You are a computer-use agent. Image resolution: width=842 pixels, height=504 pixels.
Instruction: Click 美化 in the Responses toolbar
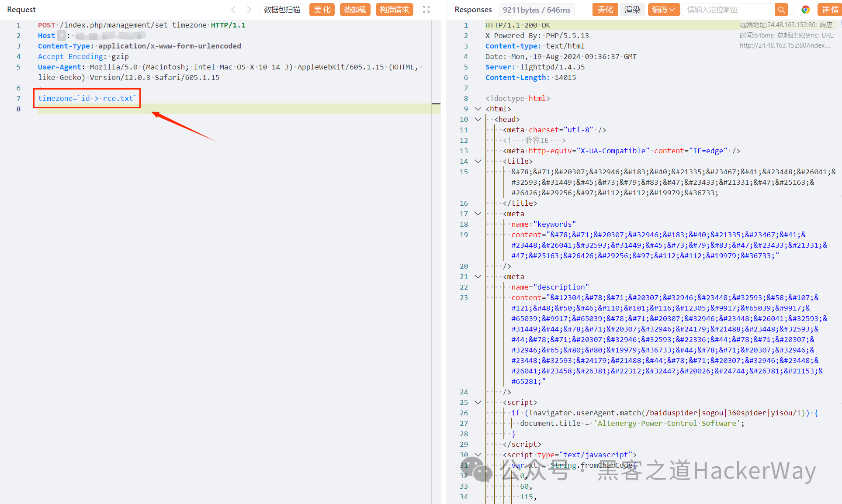(605, 10)
